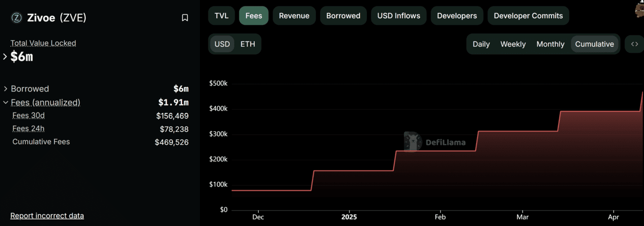Click the Zivoe logo icon
Screen dimensions: 644x226
(16, 18)
